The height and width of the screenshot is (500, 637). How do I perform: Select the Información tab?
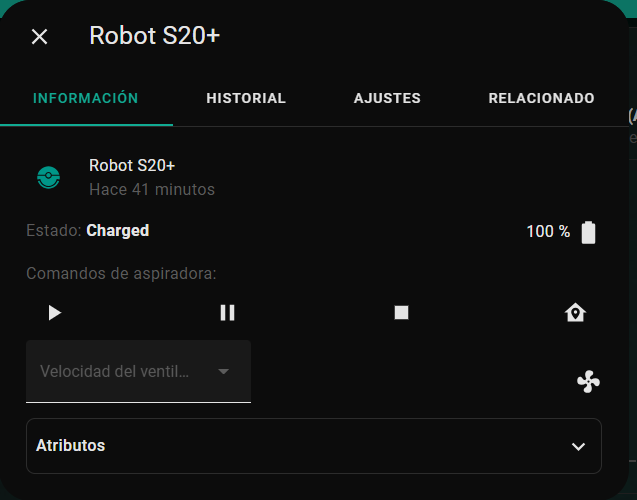click(86, 98)
